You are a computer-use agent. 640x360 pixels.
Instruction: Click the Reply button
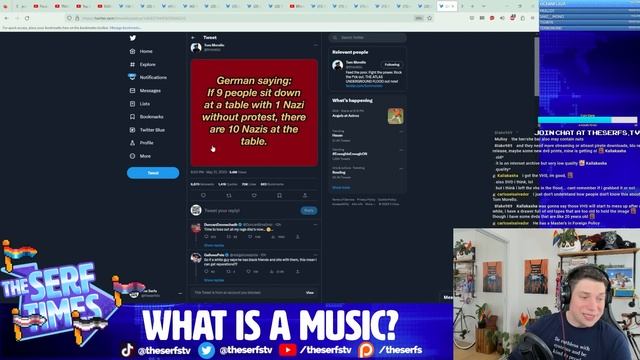click(x=309, y=211)
